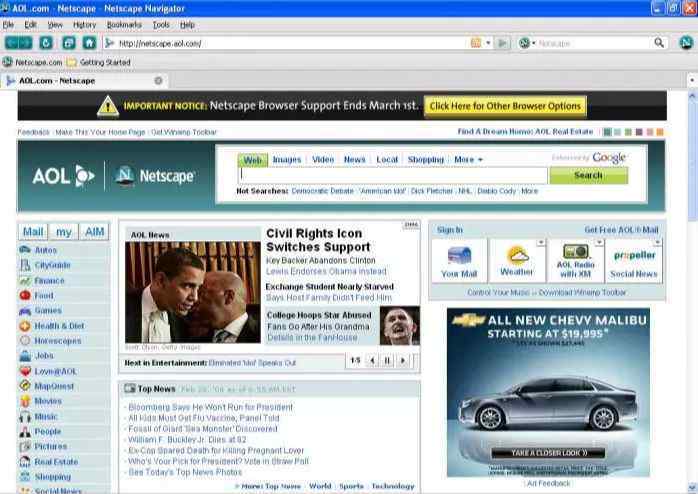Open the Music headphones icon

[25, 417]
